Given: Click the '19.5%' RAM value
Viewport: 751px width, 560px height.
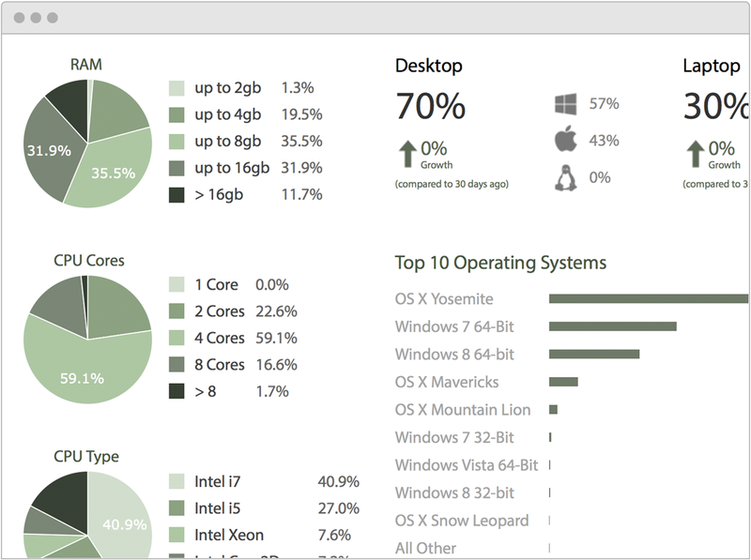Looking at the screenshot, I should pyautogui.click(x=301, y=114).
